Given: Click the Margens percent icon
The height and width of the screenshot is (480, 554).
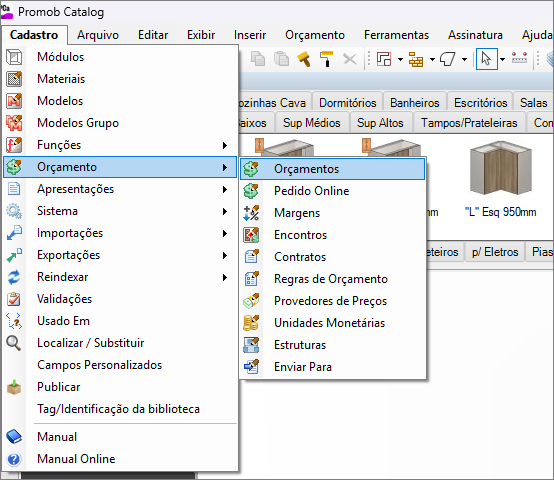Looking at the screenshot, I should 251,213.
